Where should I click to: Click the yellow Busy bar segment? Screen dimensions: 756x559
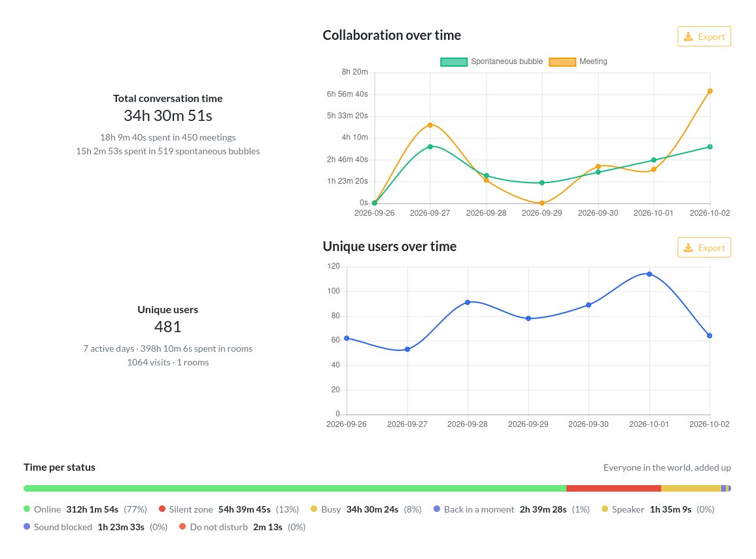[691, 488]
